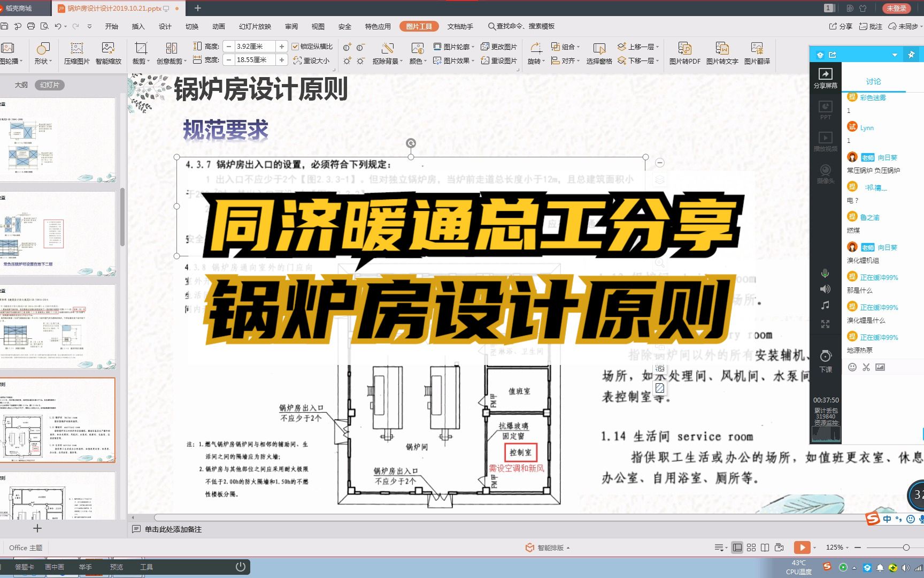Viewport: 924px width, 578px height.
Task: Open the Start (开始) ribbon tab
Action: pyautogui.click(x=112, y=26)
